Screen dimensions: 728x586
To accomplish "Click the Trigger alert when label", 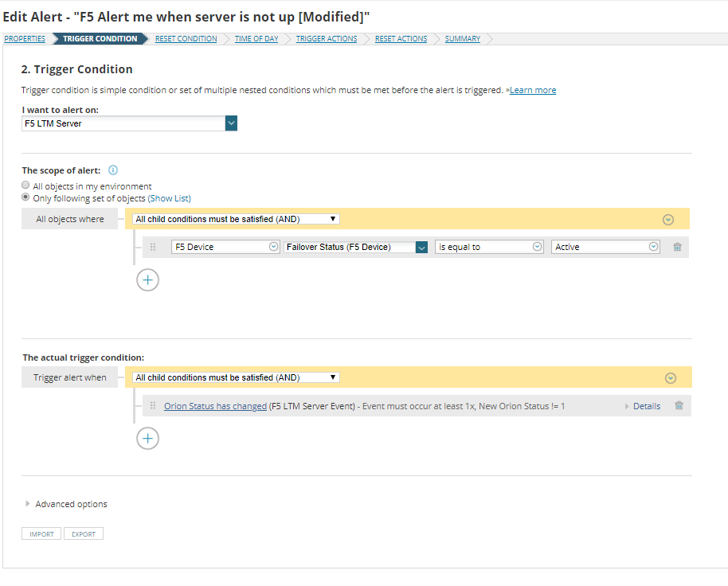I will click(69, 377).
